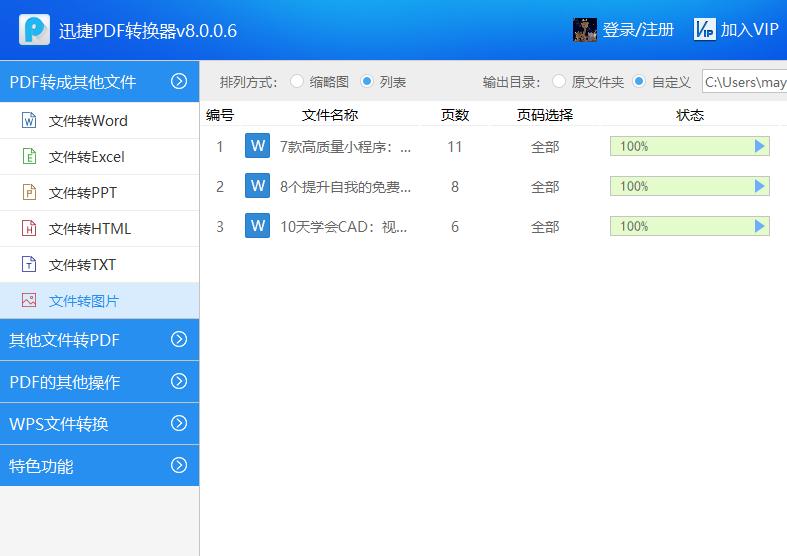Click 登录/注册 login link
The image size is (787, 556).
[637, 30]
